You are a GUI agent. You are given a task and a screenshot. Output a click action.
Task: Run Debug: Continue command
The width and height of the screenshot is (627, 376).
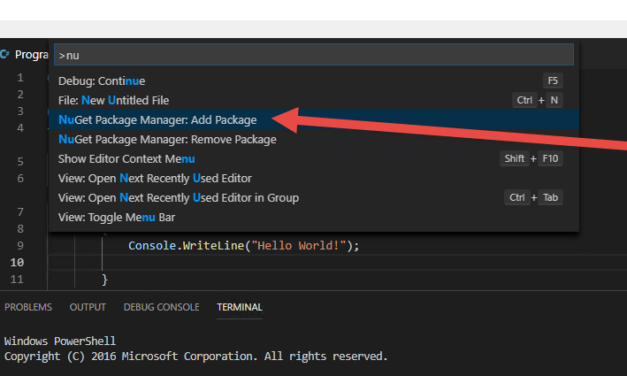pyautogui.click(x=314, y=81)
